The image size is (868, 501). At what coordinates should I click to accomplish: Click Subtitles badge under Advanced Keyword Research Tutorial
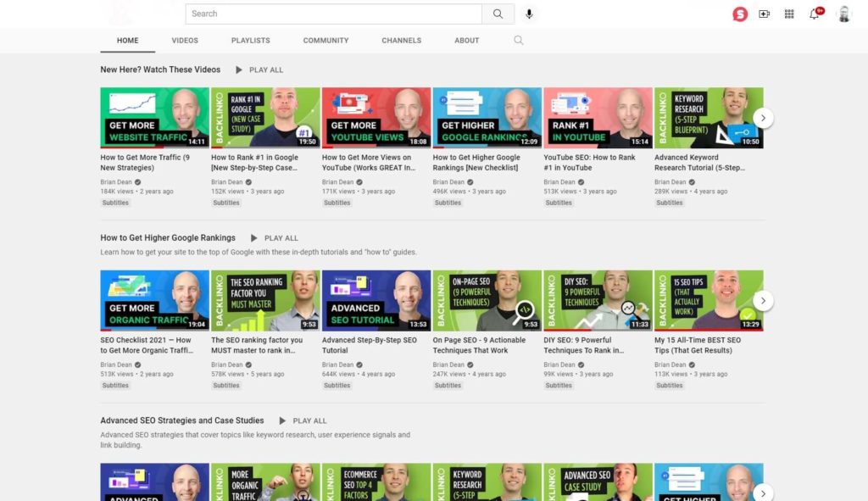(670, 203)
